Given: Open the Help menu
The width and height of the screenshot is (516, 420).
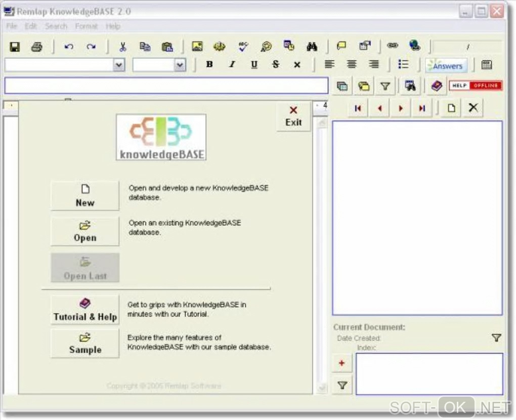Looking at the screenshot, I should 113,26.
